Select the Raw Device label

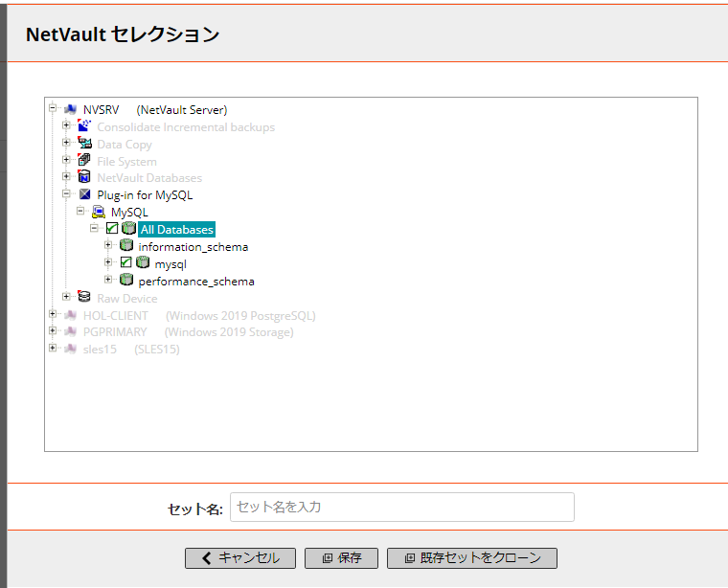pos(127,299)
